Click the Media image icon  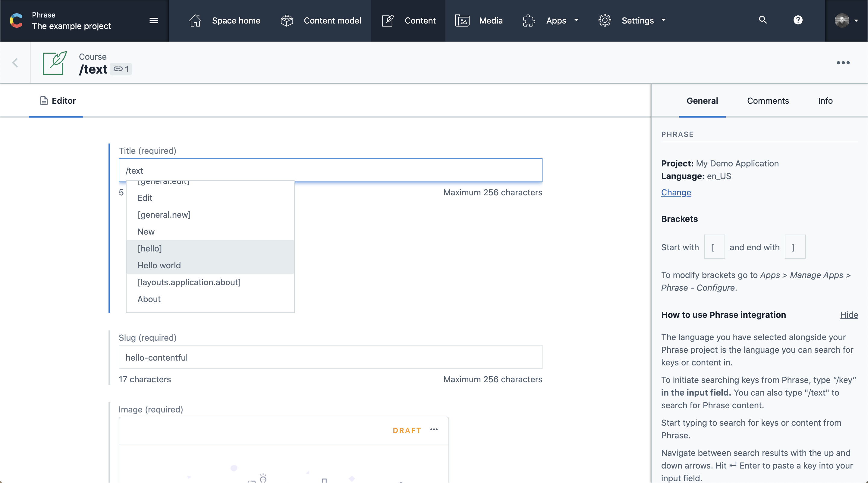pyautogui.click(x=462, y=21)
